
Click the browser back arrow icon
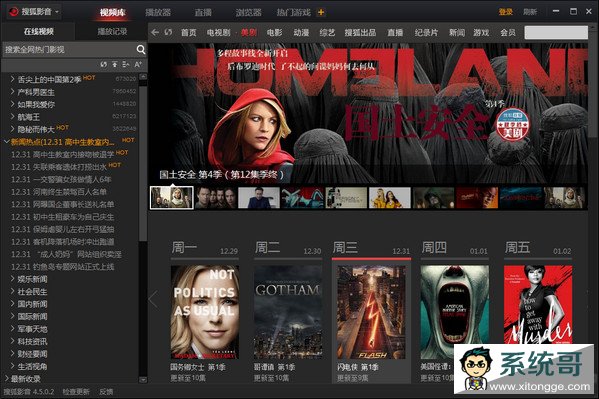[155, 32]
